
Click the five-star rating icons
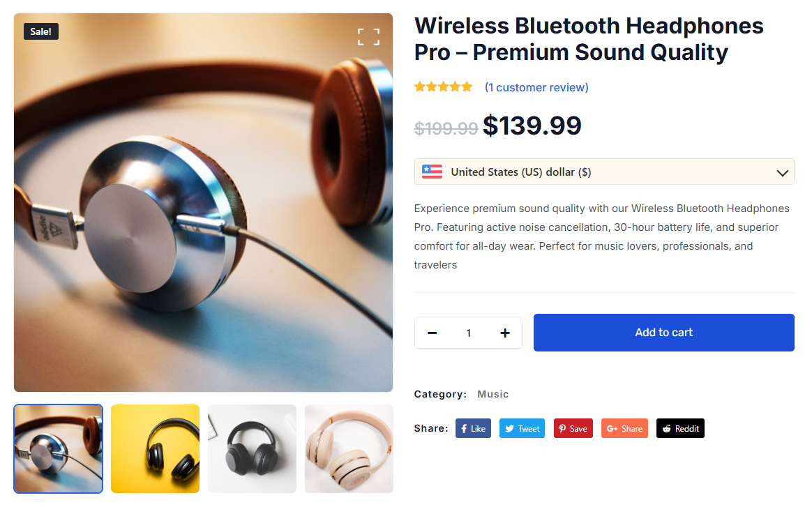click(x=443, y=87)
